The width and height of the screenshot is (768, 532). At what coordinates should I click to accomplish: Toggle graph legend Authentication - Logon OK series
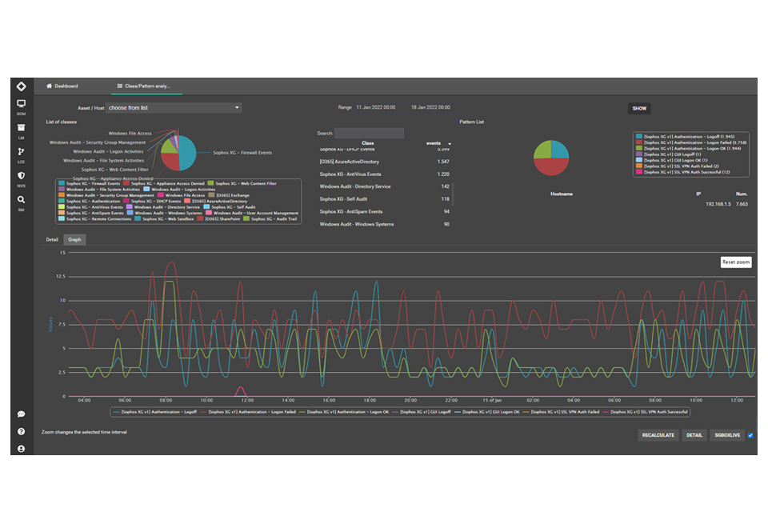[344, 412]
